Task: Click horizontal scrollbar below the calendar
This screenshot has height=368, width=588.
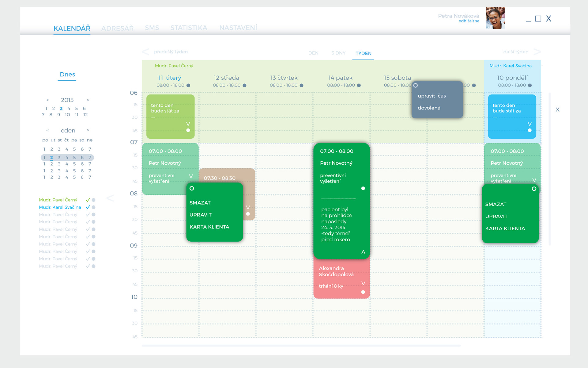Action: [301, 346]
